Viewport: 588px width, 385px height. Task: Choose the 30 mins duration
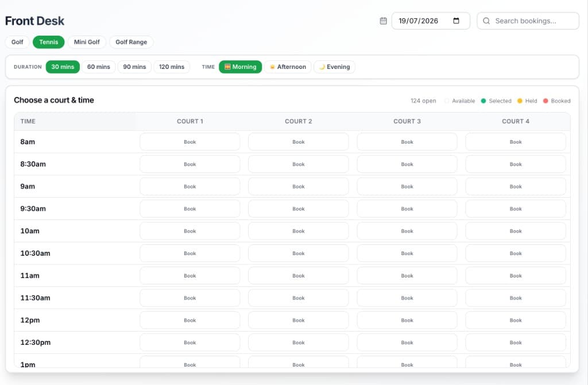pyautogui.click(x=63, y=67)
